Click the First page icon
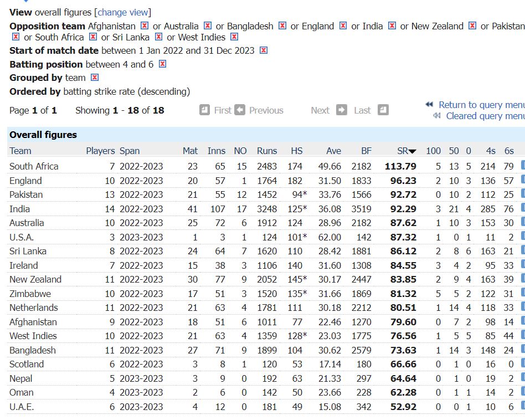The width and height of the screenshot is (525, 420). point(204,110)
